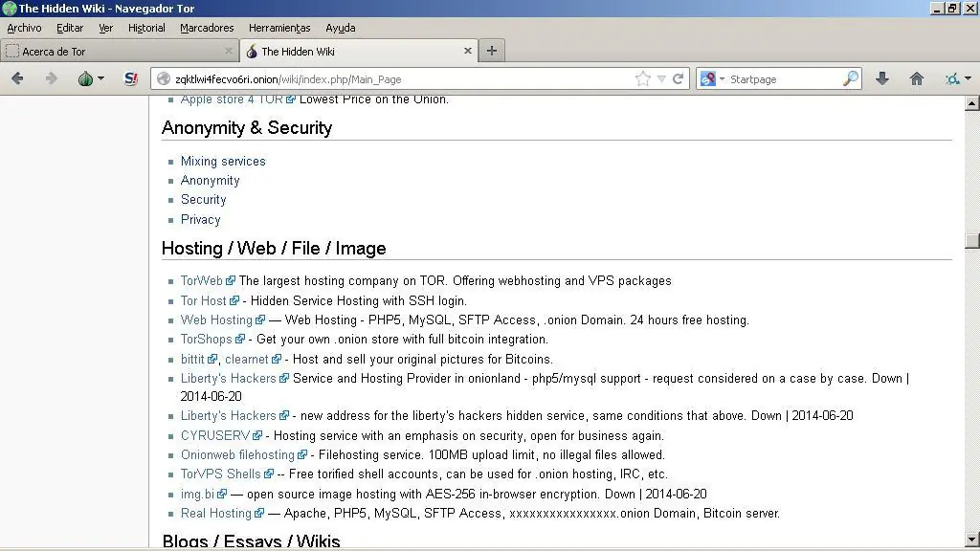Follow the TorWeb link
This screenshot has height=551, width=980.
point(201,280)
